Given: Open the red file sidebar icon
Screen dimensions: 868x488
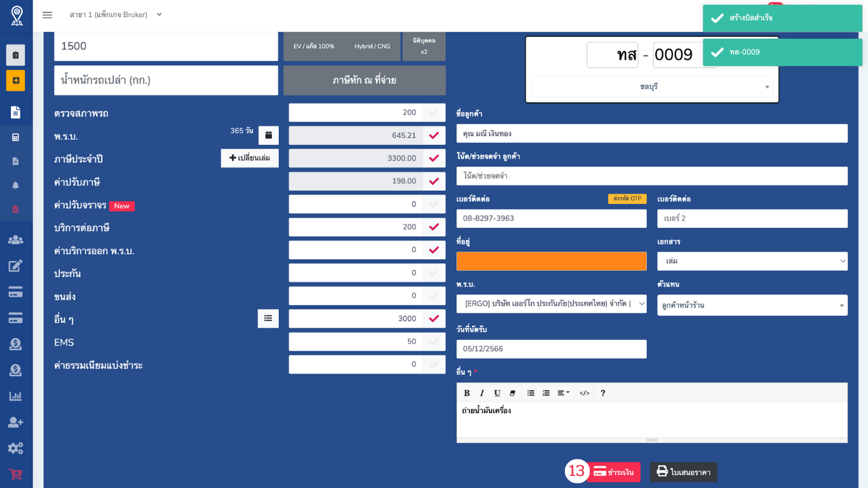Looking at the screenshot, I should (x=16, y=209).
